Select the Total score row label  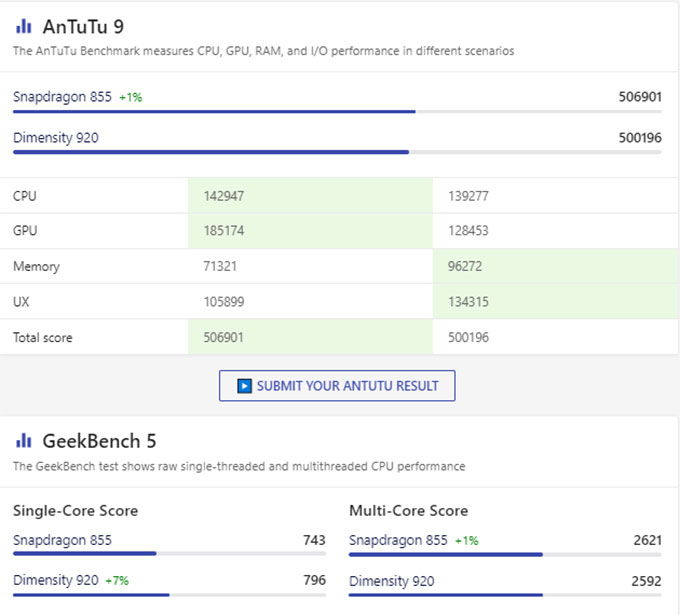[42, 337]
